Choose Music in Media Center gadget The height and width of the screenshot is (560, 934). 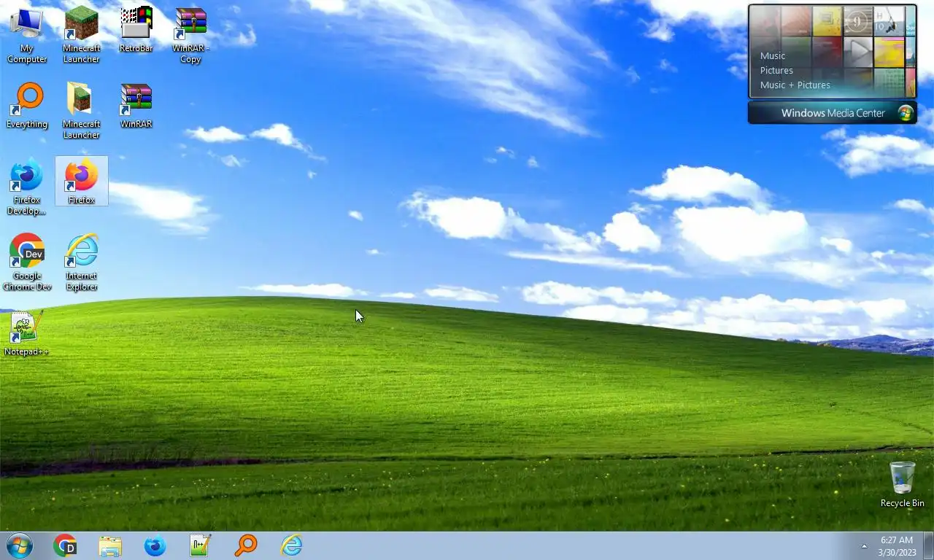(x=773, y=55)
